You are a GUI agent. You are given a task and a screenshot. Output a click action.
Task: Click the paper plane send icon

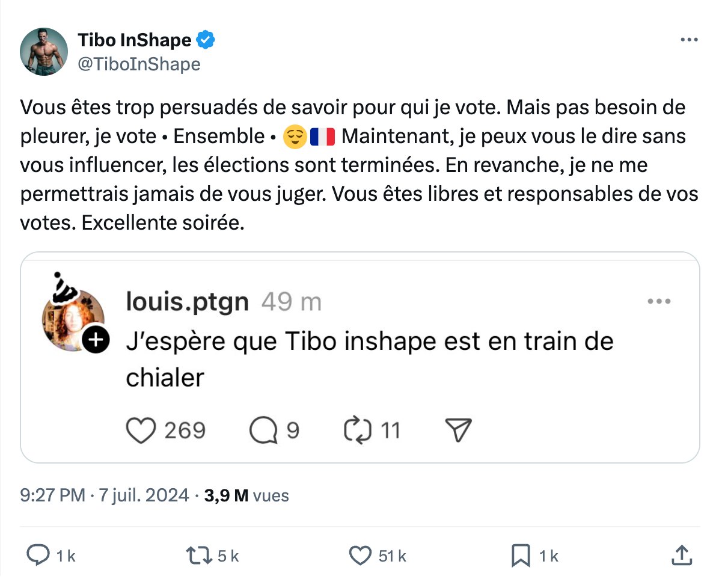(457, 430)
